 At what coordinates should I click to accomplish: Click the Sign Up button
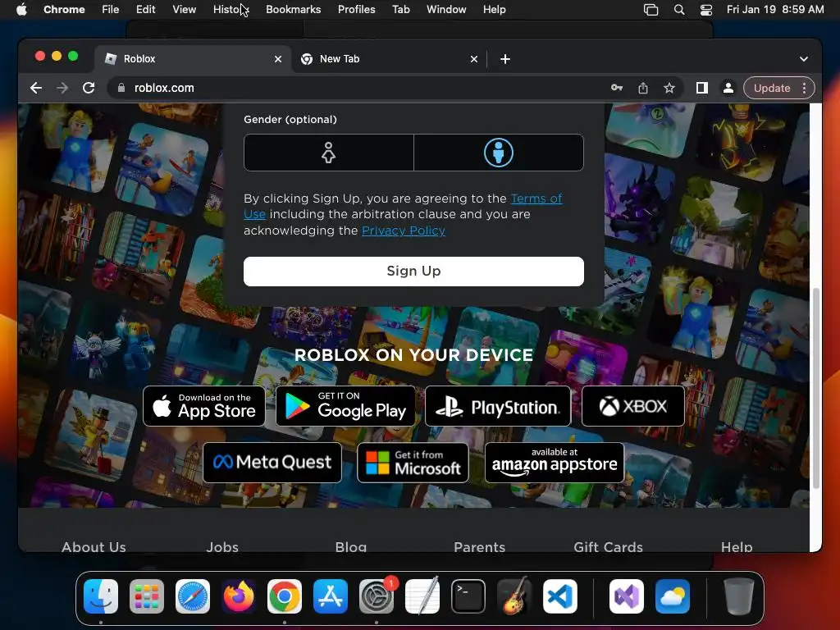pos(413,271)
